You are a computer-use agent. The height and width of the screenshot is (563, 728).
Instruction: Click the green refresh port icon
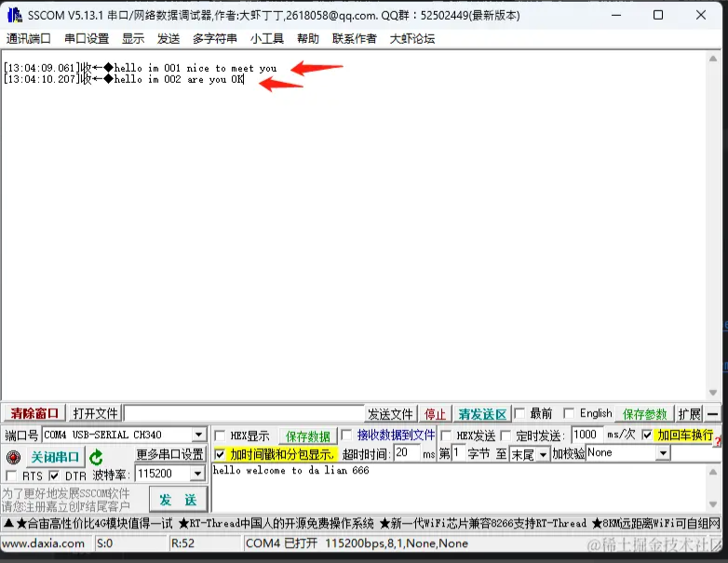96,457
